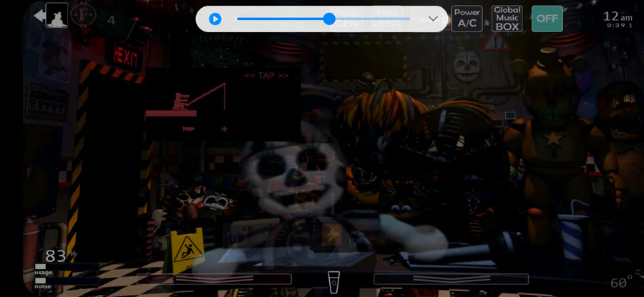The width and height of the screenshot is (644, 297).
Task: Click the 83% power remaining text
Action: 61,256
